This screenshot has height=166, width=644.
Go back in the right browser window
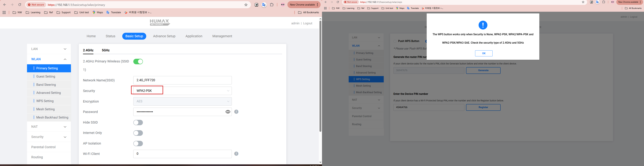[x=326, y=2]
